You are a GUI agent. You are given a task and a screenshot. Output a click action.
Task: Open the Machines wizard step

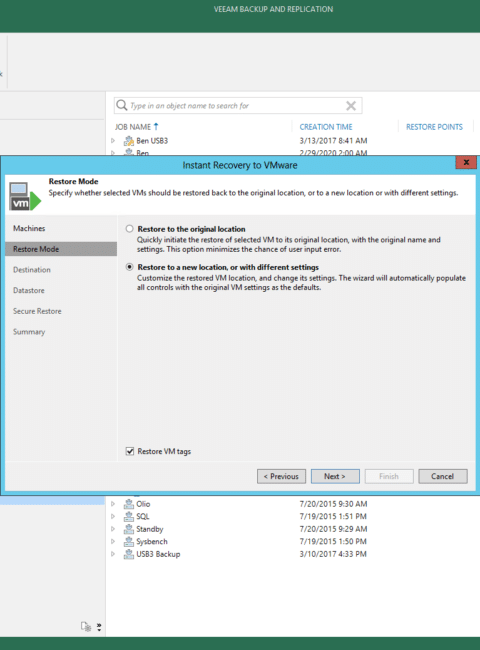29,228
